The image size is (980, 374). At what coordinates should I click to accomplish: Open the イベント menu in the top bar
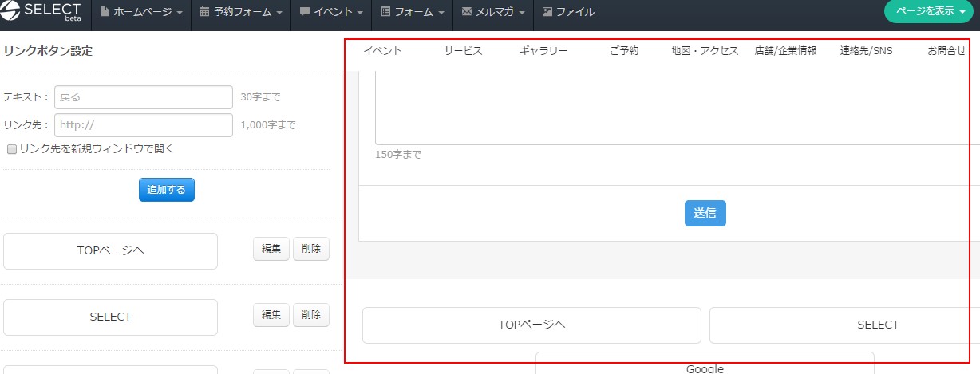click(x=331, y=12)
